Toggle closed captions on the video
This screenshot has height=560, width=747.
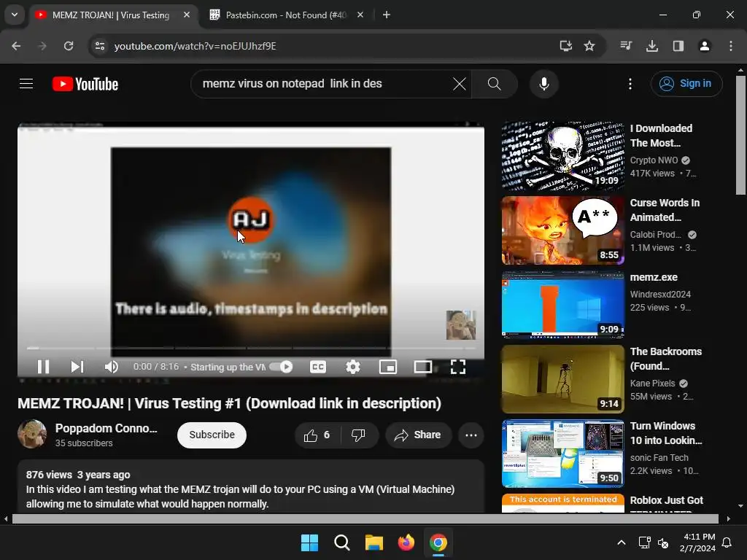tap(318, 367)
